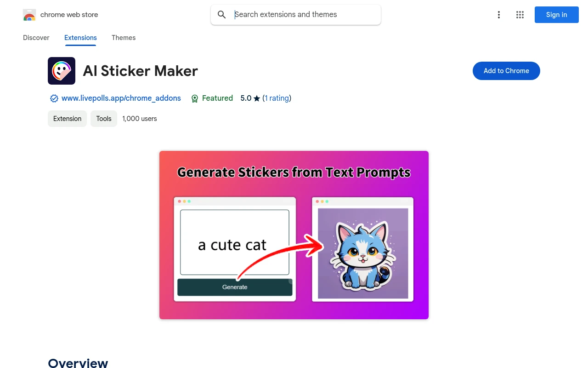Click the search magnifier icon
The image size is (588, 368).
tap(222, 15)
